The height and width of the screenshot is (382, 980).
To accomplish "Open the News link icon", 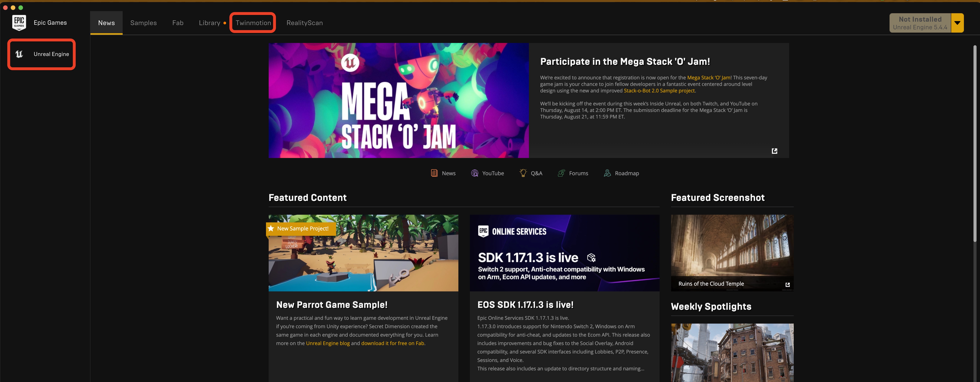I will 434,173.
